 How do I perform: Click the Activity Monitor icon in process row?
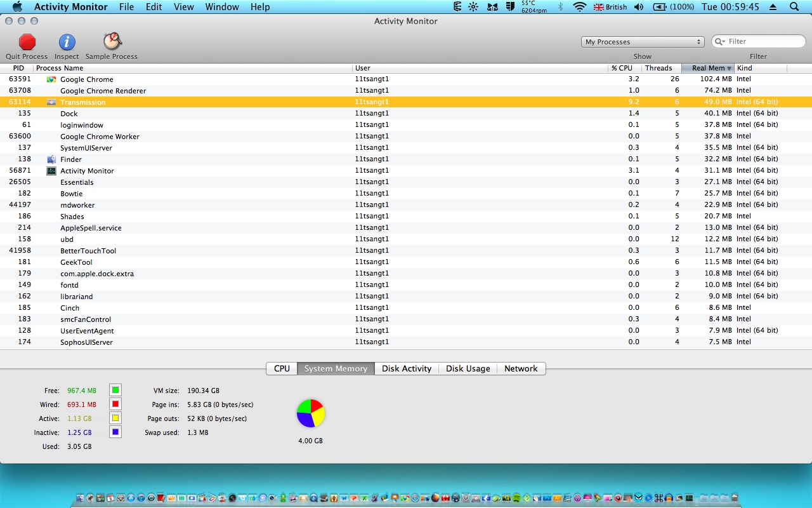tap(51, 171)
